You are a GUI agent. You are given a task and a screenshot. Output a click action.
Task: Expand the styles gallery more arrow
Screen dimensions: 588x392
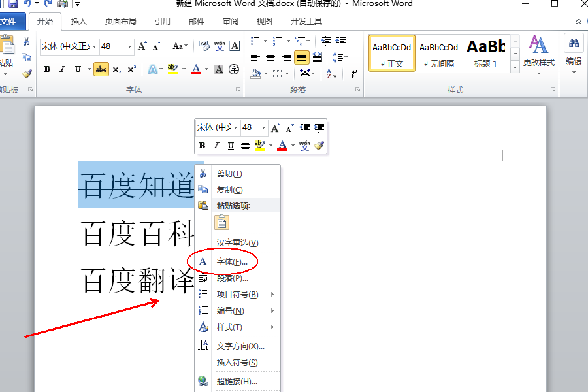pos(515,67)
